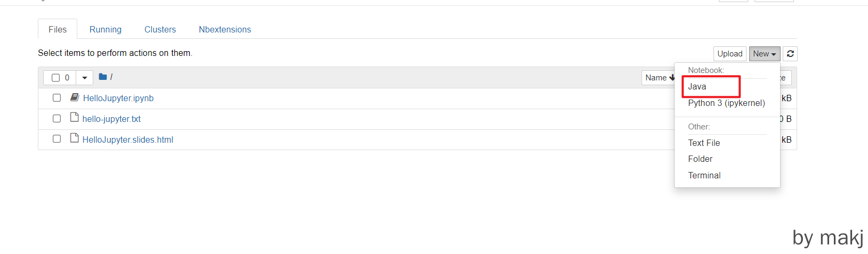
Task: Click the file icon beside HelloJupyter.slides.html
Action: coord(75,138)
